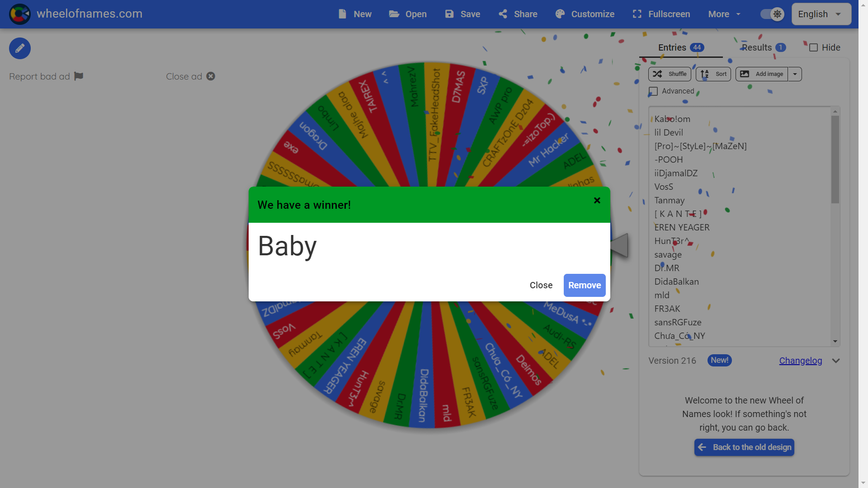This screenshot has width=868, height=488.
Task: Click the Open folder icon
Action: coord(394,14)
